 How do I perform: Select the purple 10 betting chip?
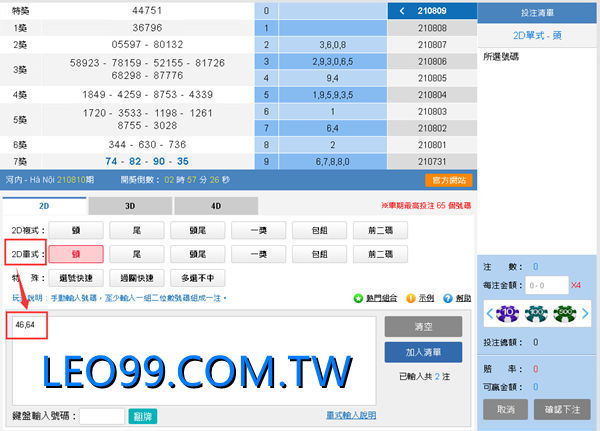[x=507, y=313]
